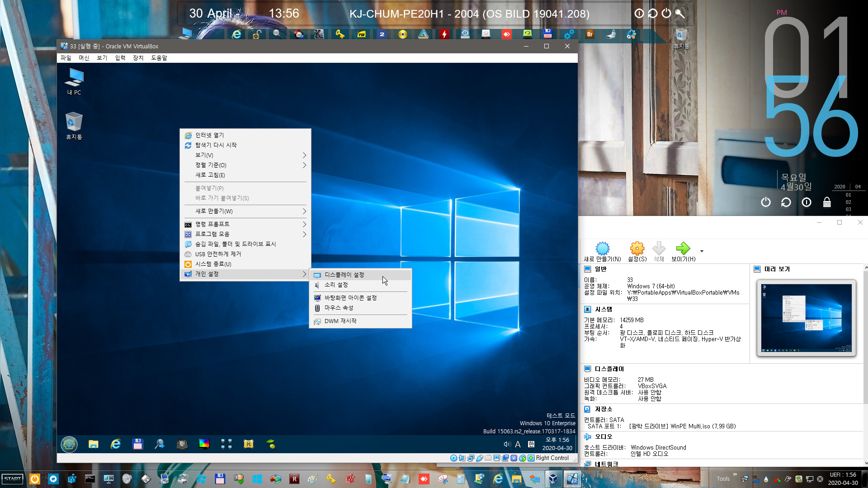Image resolution: width=868 pixels, height=488 pixels.
Task: Click Tools toolbar label on host taskbar
Action: (x=723, y=479)
